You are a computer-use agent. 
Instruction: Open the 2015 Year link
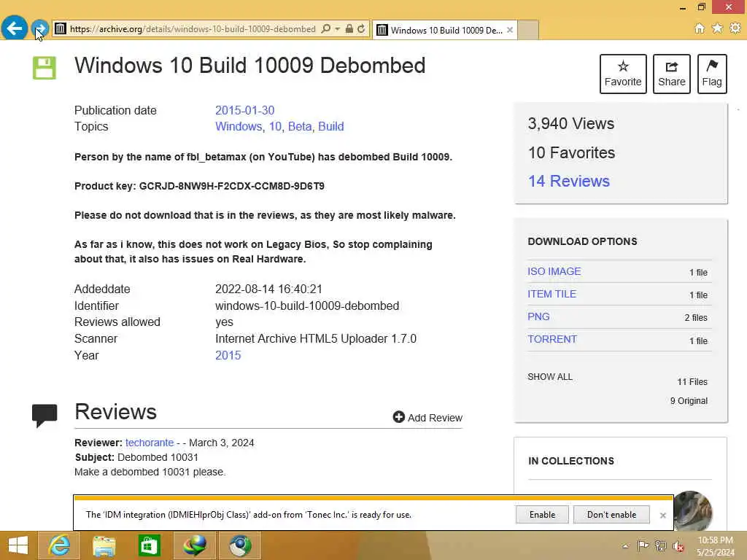tap(228, 356)
